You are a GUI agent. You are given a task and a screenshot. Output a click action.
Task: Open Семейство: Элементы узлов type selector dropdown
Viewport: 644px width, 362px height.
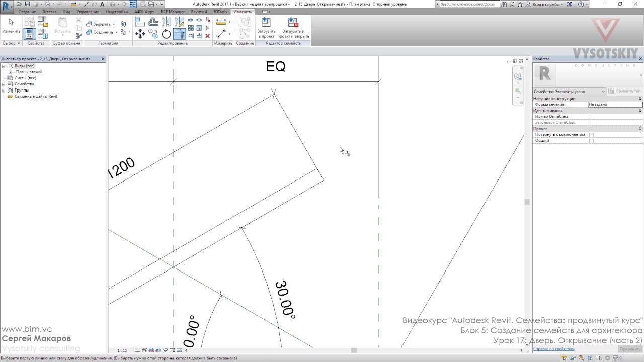570,91
